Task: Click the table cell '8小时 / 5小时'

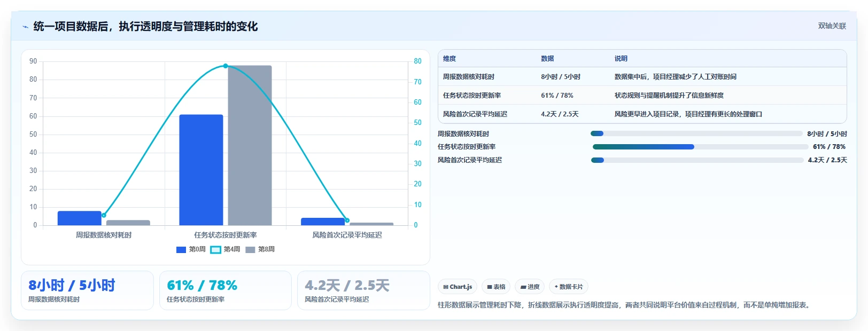Action: [x=561, y=77]
